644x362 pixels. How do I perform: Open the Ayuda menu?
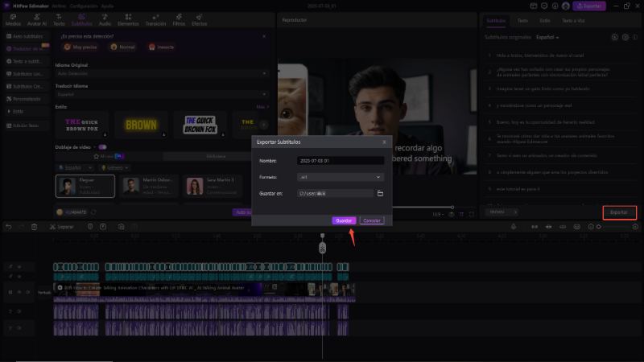pos(107,6)
